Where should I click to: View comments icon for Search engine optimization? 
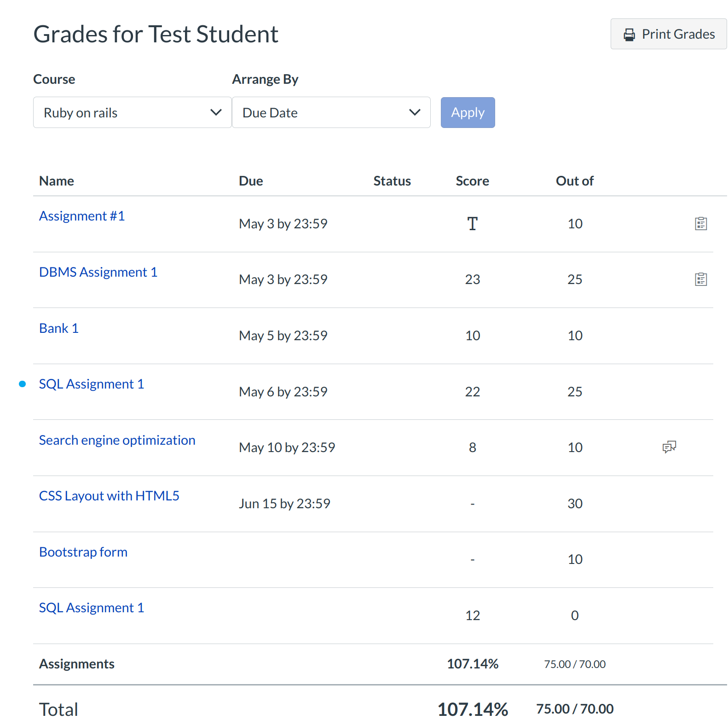(x=669, y=447)
